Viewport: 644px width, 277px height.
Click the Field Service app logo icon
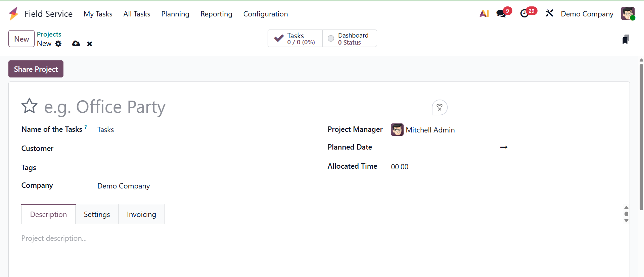[x=13, y=14]
